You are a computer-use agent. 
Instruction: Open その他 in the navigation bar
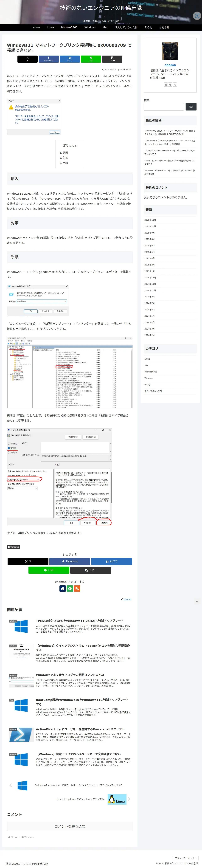(148, 28)
